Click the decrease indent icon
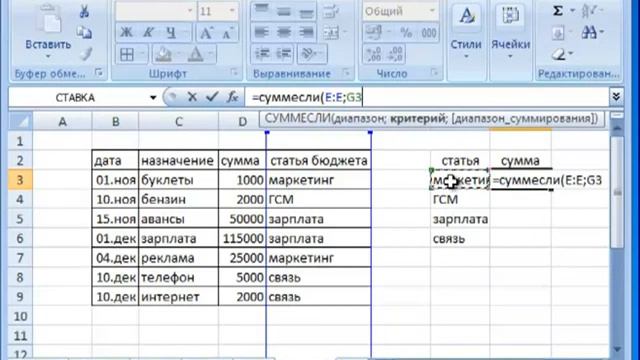The height and width of the screenshot is (360, 640). pos(262,54)
